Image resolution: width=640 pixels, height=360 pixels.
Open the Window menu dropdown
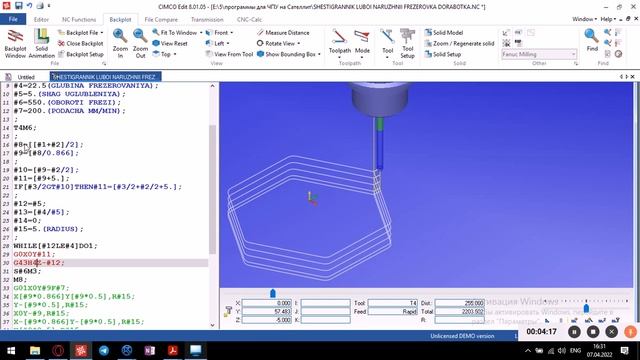584,19
